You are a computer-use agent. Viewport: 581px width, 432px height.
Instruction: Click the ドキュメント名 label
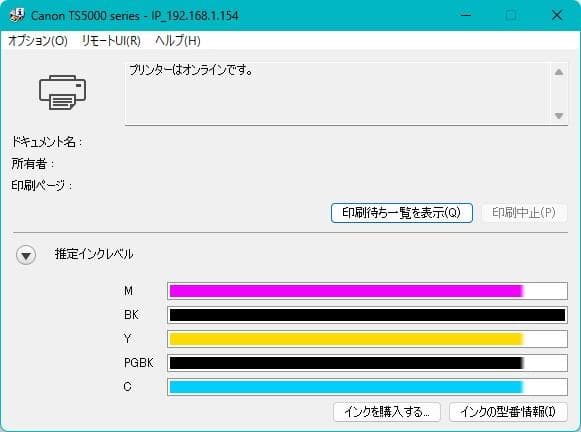pos(47,142)
